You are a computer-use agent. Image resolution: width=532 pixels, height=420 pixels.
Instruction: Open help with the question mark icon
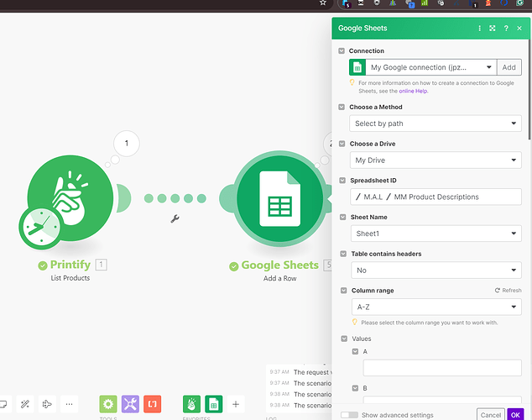tap(506, 29)
